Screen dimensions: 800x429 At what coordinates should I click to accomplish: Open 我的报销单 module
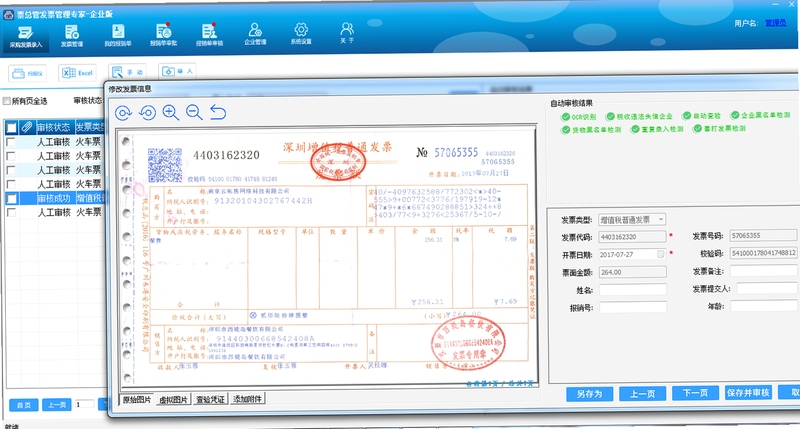click(118, 36)
